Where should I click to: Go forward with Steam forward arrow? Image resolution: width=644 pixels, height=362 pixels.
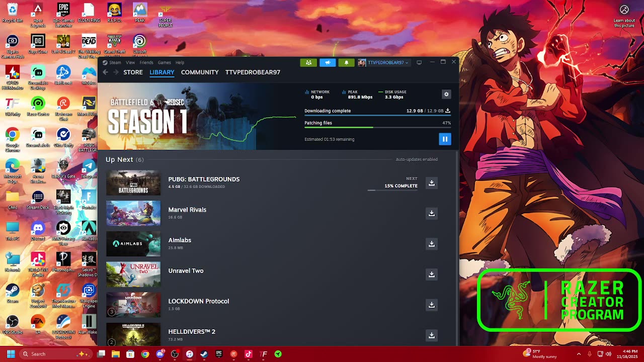coord(116,72)
